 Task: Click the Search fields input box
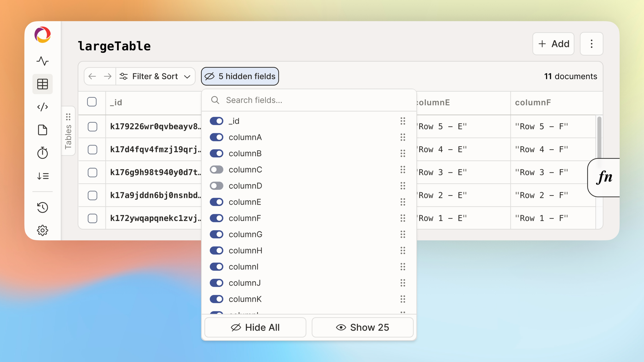click(x=309, y=100)
